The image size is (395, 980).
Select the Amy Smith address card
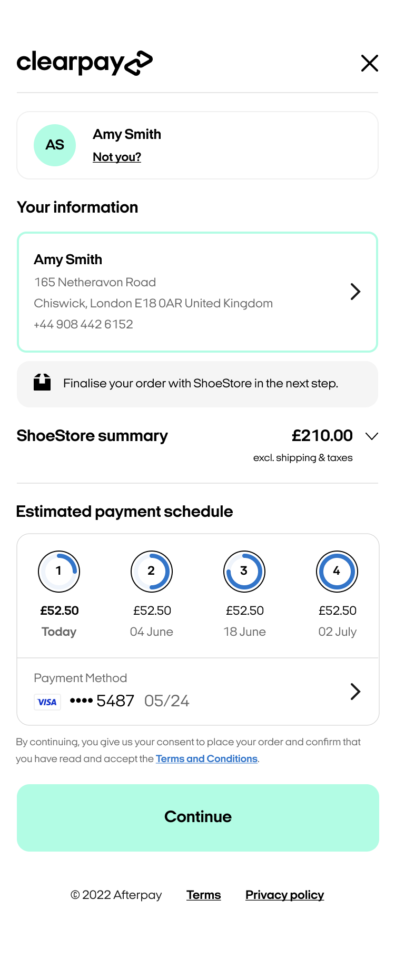179,292
